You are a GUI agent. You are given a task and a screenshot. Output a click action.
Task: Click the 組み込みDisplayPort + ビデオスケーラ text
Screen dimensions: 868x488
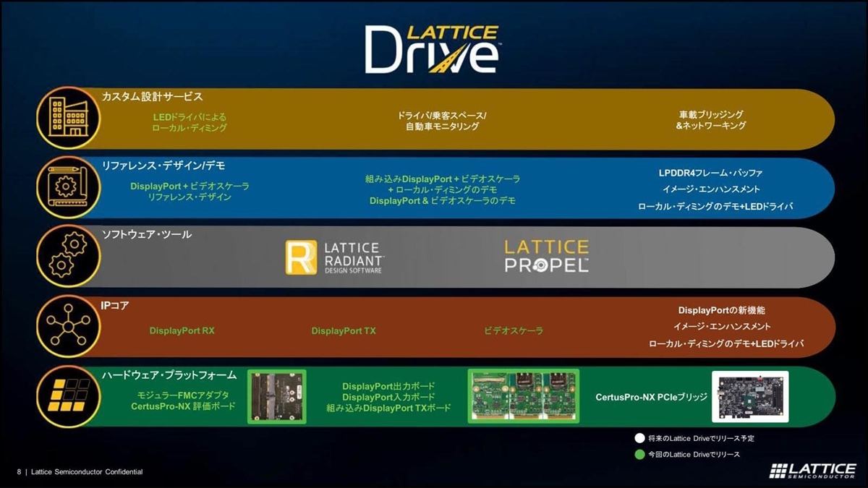443,179
